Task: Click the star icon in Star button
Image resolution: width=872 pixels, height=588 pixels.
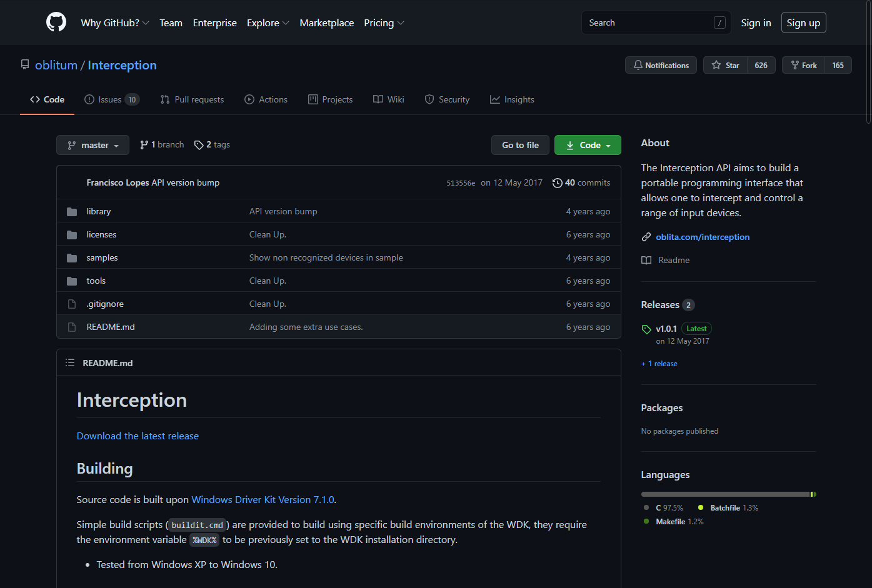Action: [716, 65]
